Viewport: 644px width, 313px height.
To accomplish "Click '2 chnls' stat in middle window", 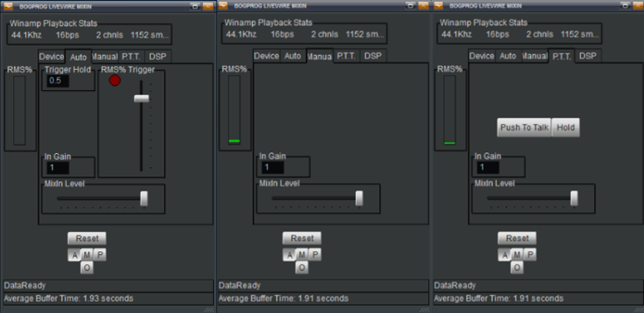I will click(324, 34).
